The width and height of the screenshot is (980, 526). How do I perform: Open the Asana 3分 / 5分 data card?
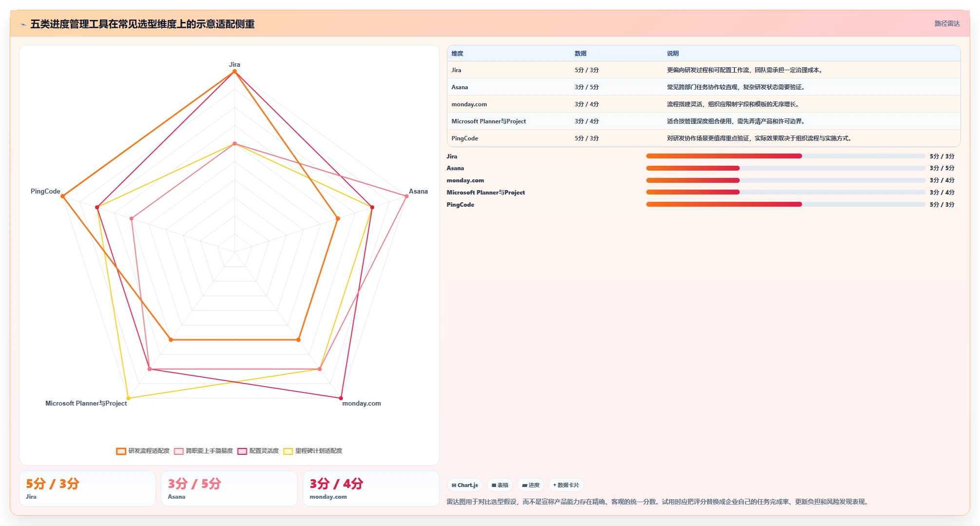[229, 488]
